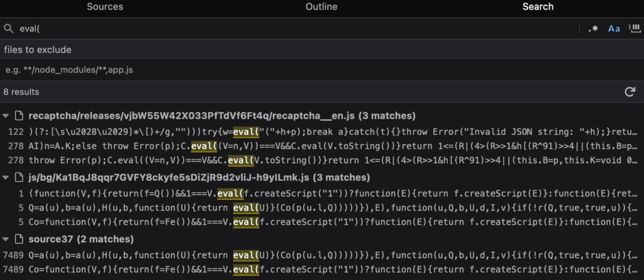
Task: Click the file icon beside source37
Action: [x=18, y=239]
